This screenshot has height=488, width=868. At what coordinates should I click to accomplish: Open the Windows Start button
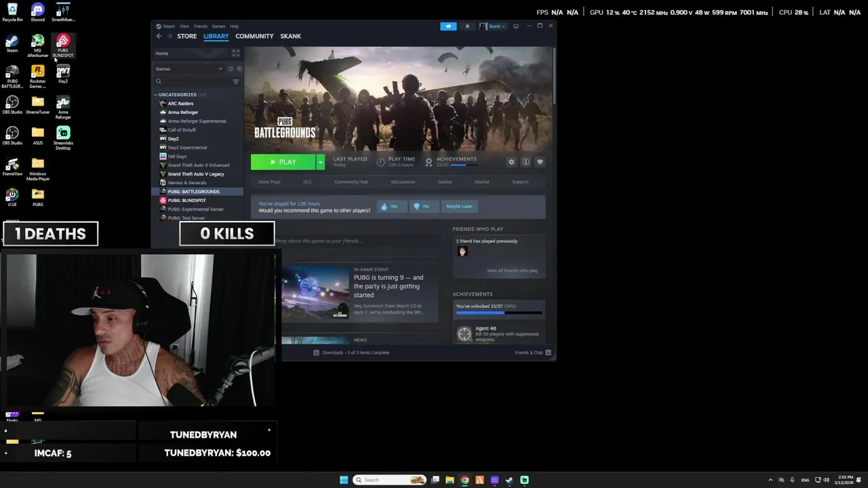point(344,480)
